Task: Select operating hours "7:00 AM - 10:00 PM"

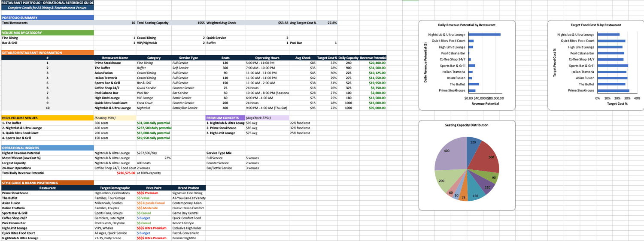Action: (267, 68)
